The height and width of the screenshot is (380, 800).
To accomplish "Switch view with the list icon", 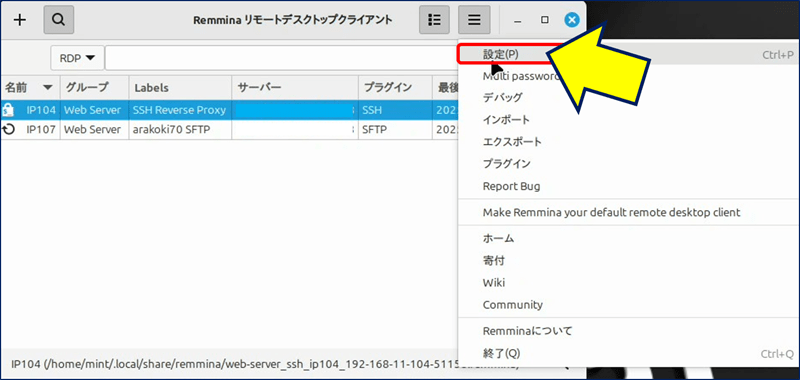I will point(434,20).
